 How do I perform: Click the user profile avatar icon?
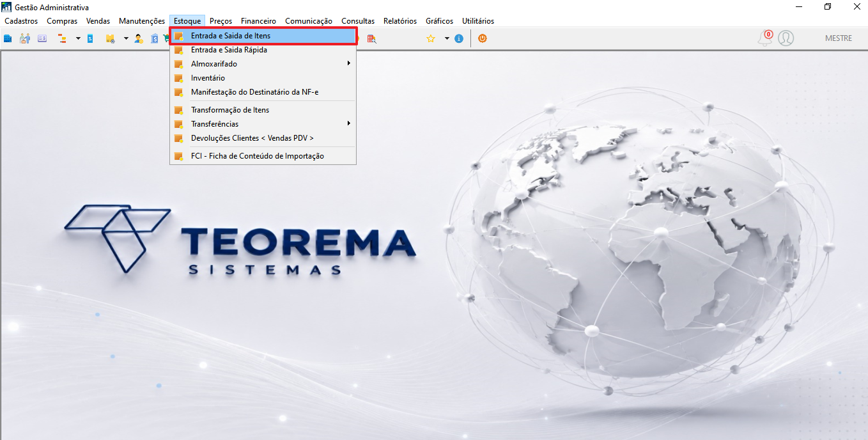[786, 38]
